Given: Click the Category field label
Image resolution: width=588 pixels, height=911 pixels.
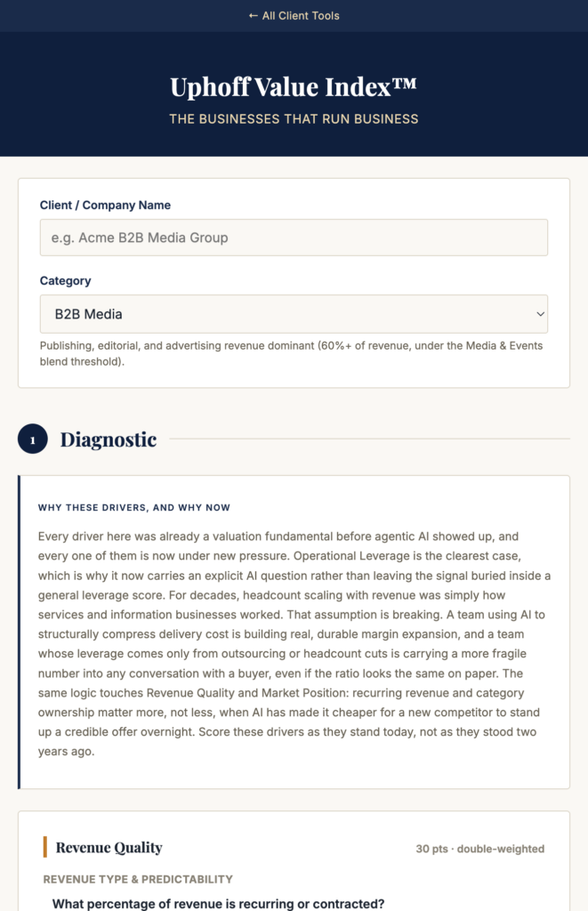Looking at the screenshot, I should [66, 280].
